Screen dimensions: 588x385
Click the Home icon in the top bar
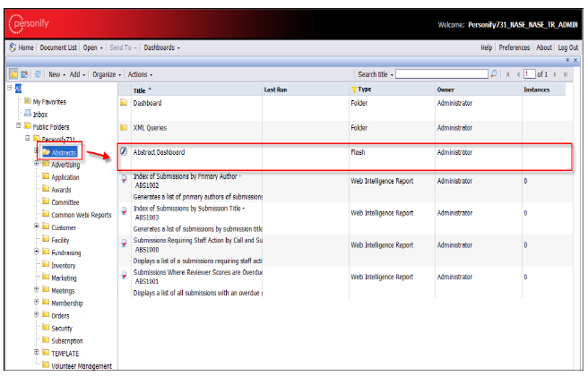coord(13,47)
